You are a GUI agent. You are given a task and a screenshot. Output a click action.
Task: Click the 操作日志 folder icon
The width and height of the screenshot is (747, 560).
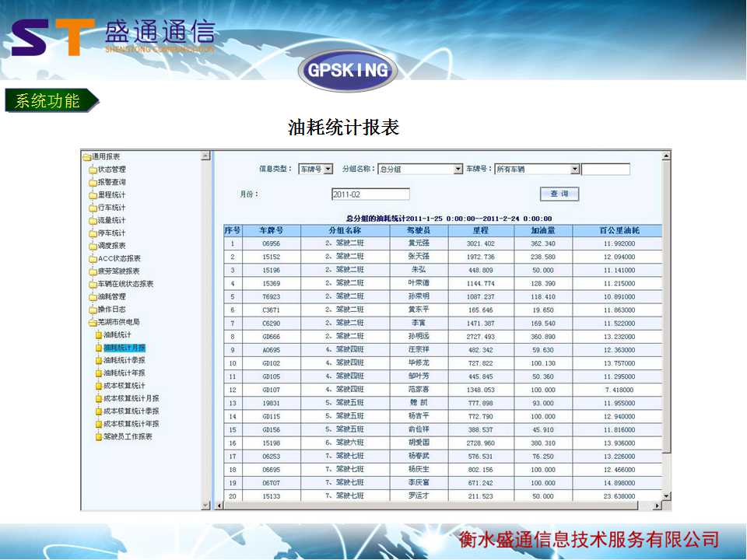click(x=93, y=310)
